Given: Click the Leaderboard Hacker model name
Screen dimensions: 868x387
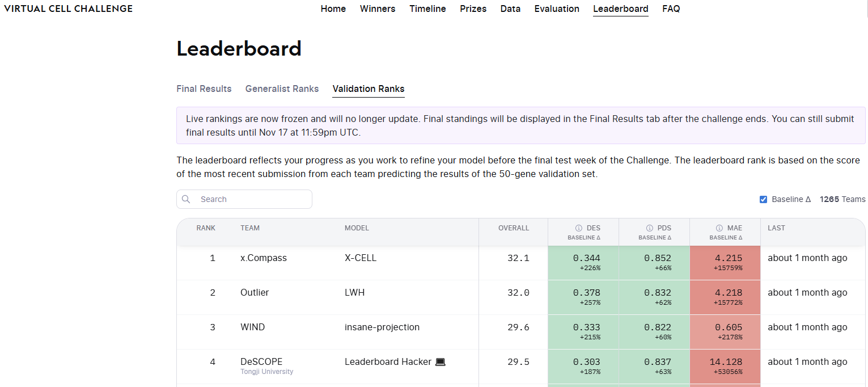Looking at the screenshot, I should tap(388, 362).
